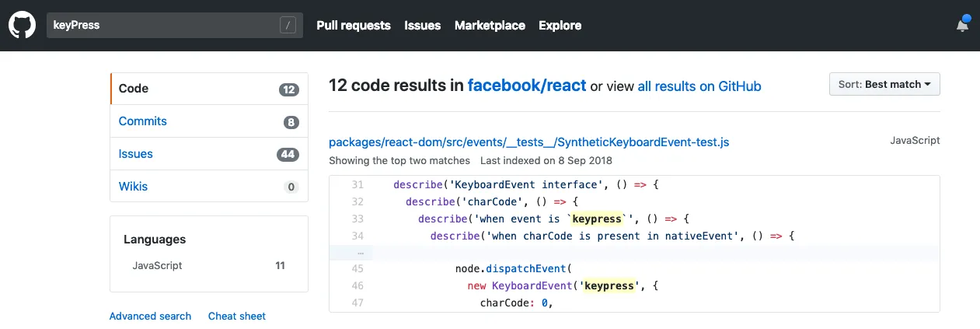This screenshot has width=980, height=329.
Task: Open the Advanced search link
Action: click(x=150, y=316)
